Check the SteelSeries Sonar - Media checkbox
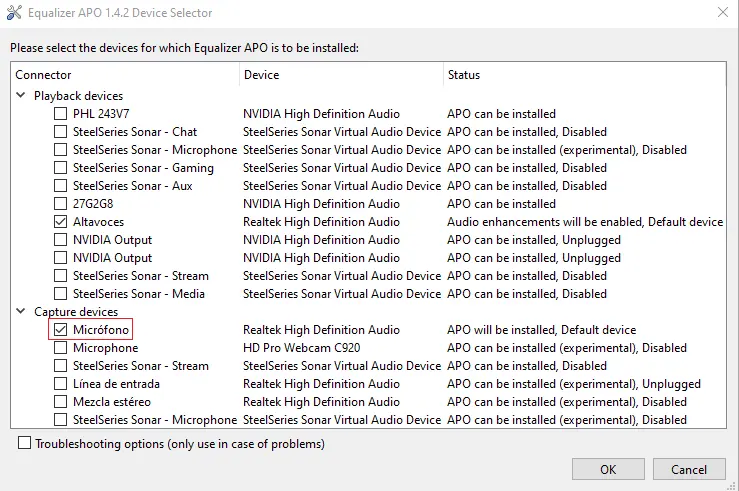The image size is (739, 491). click(60, 294)
